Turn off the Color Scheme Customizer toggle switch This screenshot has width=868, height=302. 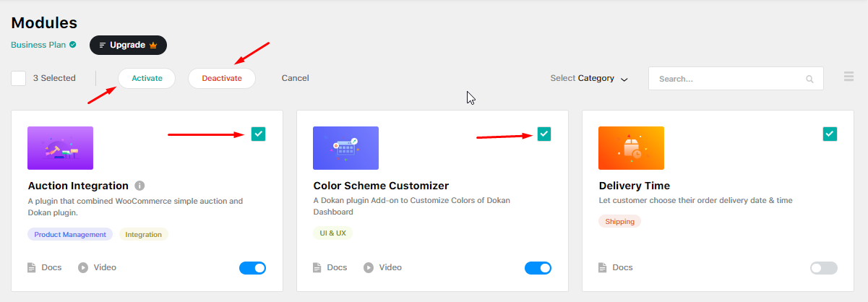coord(538,268)
